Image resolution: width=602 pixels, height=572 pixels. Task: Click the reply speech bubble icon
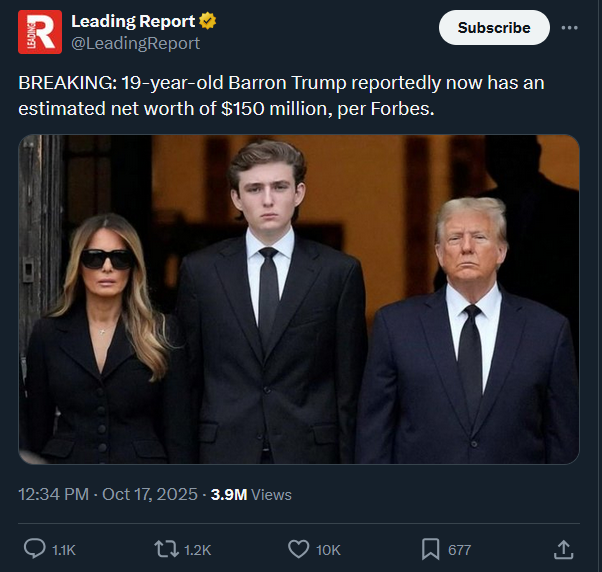(x=34, y=549)
